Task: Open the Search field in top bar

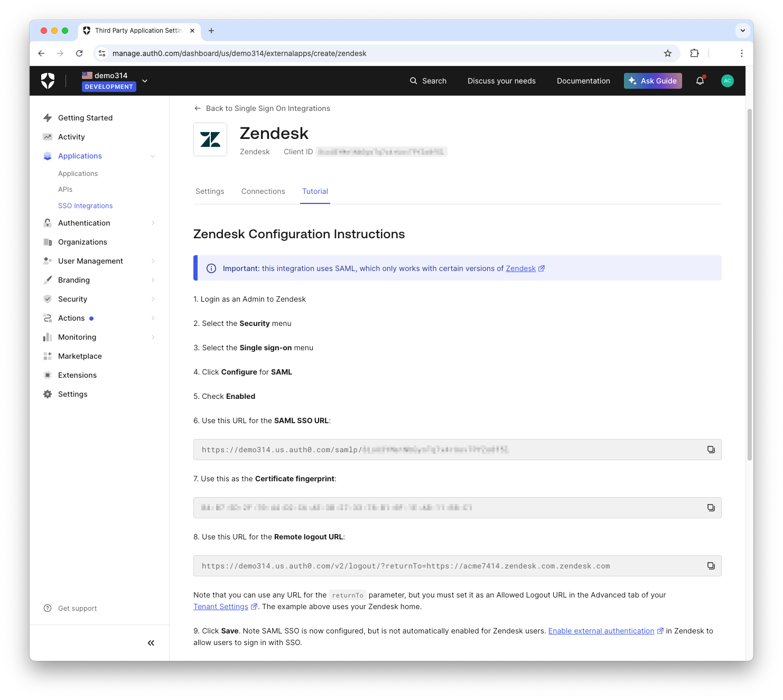Action: [x=428, y=81]
